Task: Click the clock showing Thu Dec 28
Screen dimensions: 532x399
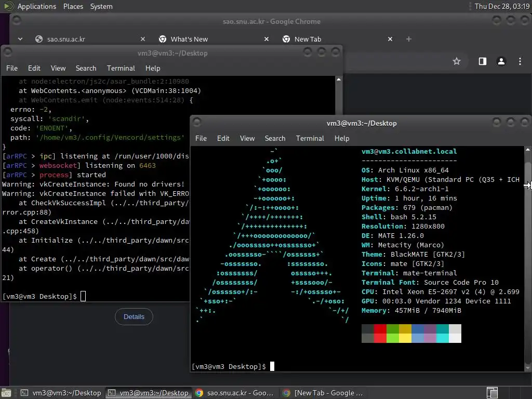Action: click(502, 6)
